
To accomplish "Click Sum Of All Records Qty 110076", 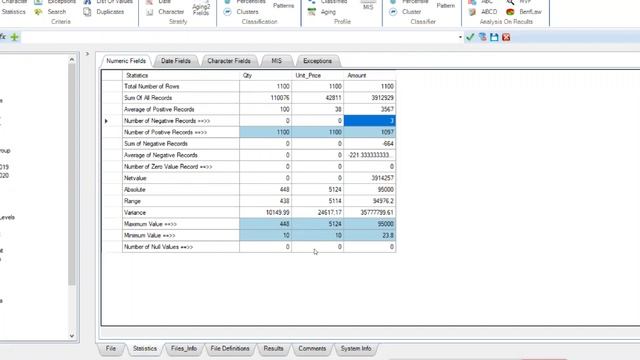I will (265, 98).
